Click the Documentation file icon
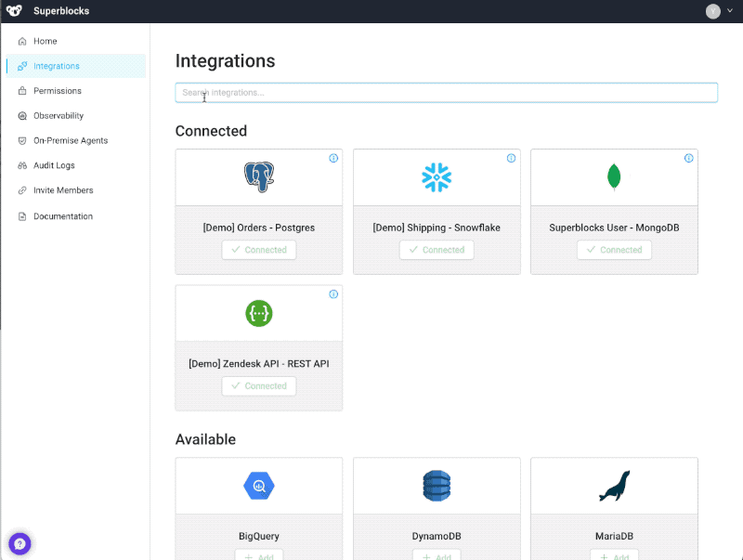This screenshot has width=743, height=560. pyautogui.click(x=21, y=216)
